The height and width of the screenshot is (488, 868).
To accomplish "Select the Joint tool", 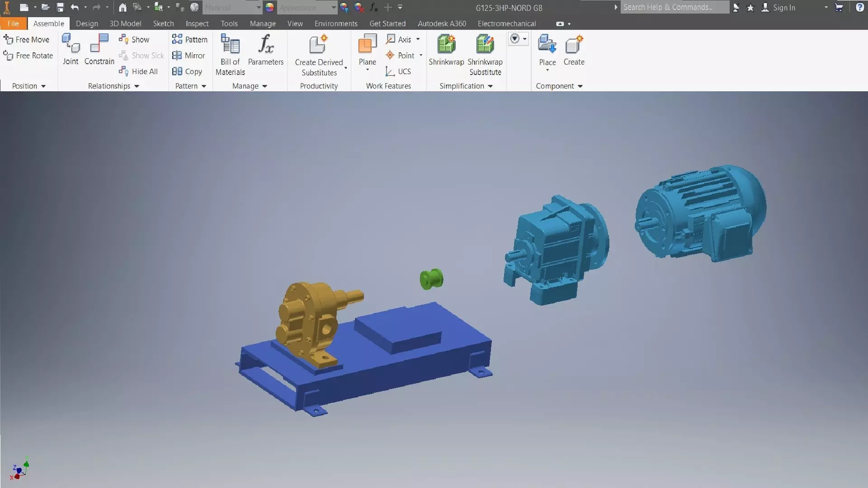I will tap(71, 50).
